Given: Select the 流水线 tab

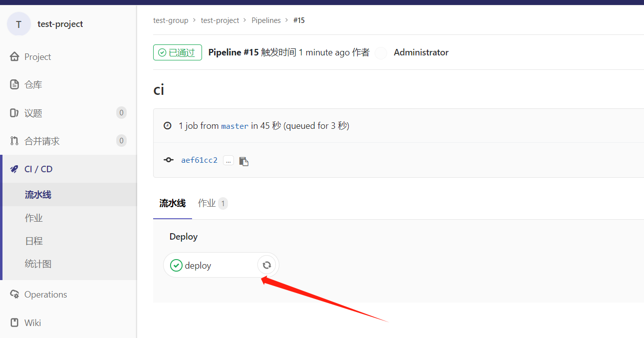Looking at the screenshot, I should click(172, 203).
